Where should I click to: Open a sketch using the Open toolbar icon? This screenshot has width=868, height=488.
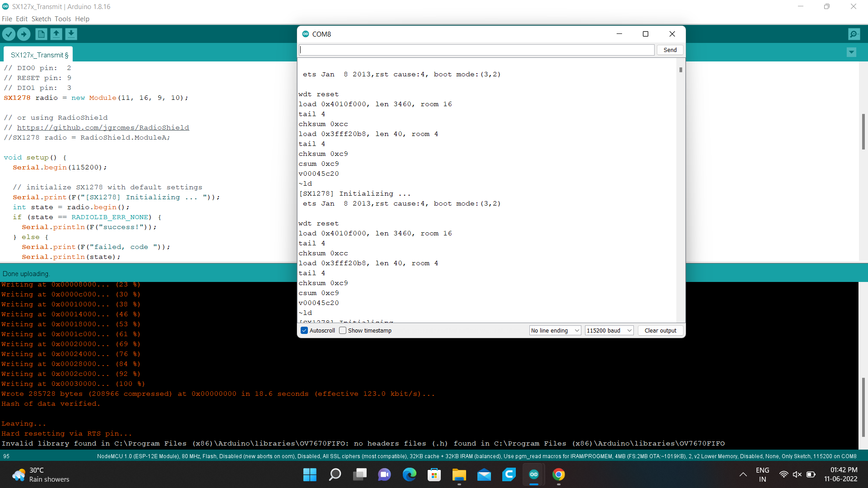pyautogui.click(x=56, y=34)
